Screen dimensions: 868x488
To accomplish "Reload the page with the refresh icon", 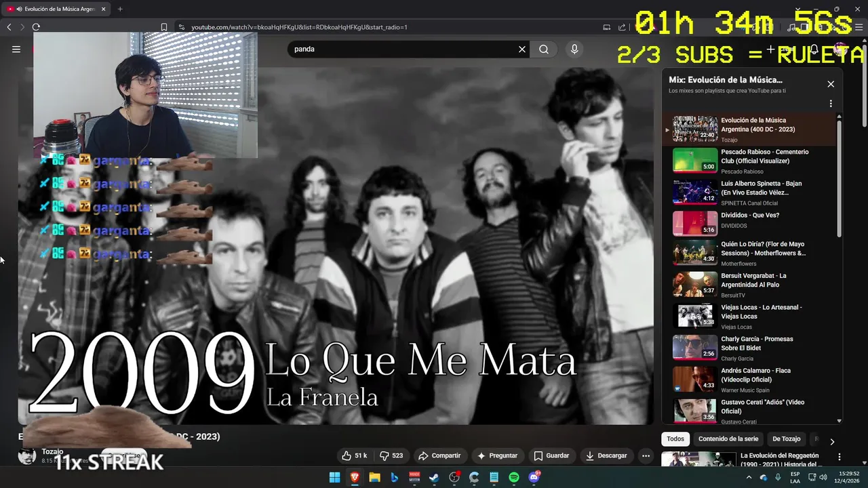I will coord(36,27).
